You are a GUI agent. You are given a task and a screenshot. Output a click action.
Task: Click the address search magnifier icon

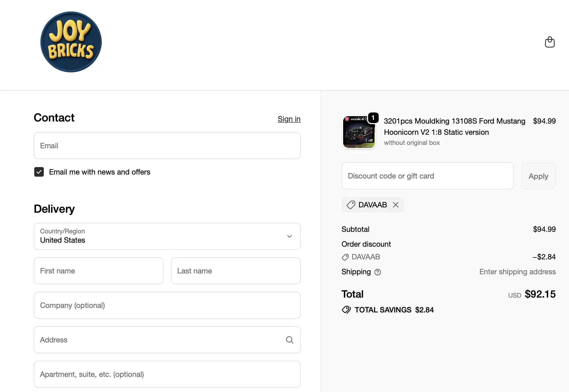290,340
